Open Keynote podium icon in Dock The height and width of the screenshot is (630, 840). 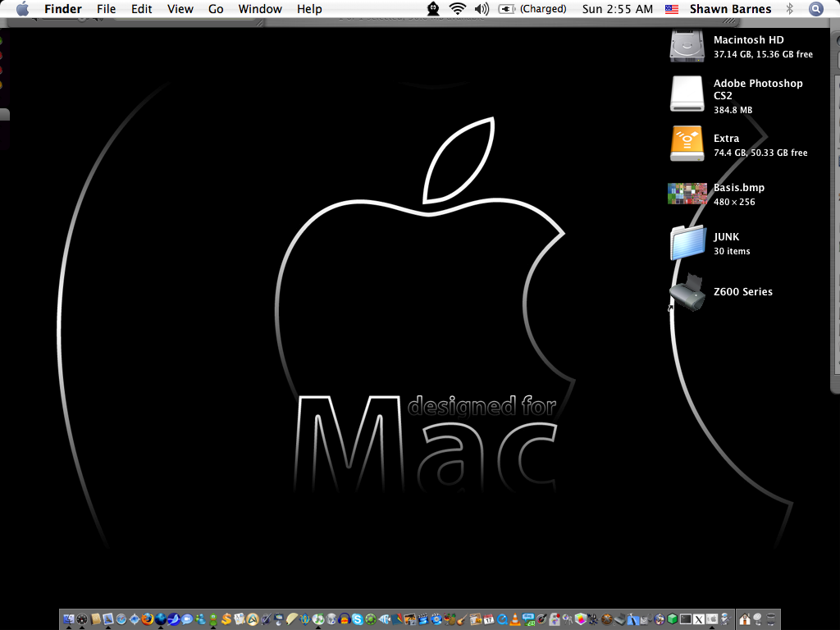(x=279, y=620)
